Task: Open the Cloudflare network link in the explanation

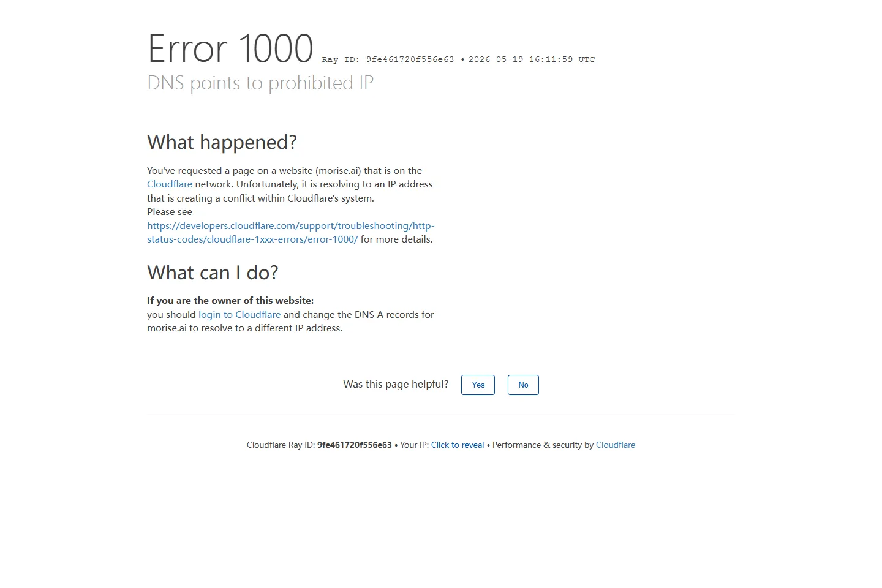Action: (x=170, y=184)
